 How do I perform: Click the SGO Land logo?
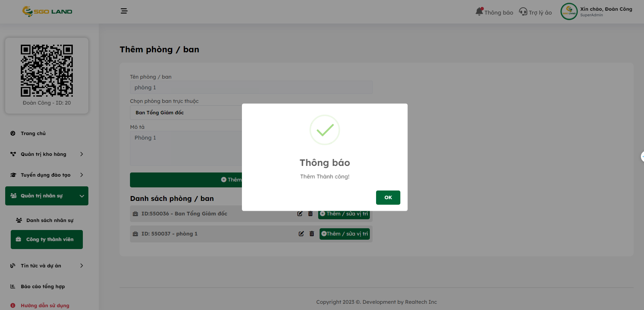click(x=47, y=11)
